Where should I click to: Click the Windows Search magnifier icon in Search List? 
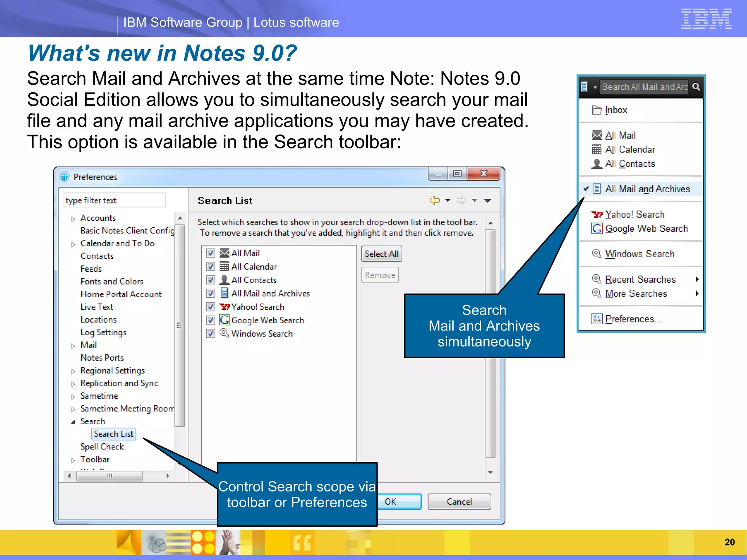coord(224,333)
